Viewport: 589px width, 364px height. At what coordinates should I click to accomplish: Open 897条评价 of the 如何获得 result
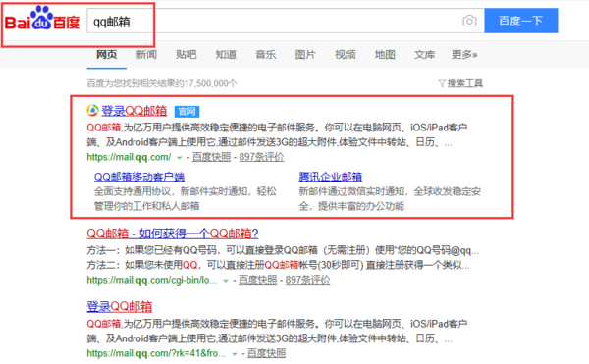[307, 280]
